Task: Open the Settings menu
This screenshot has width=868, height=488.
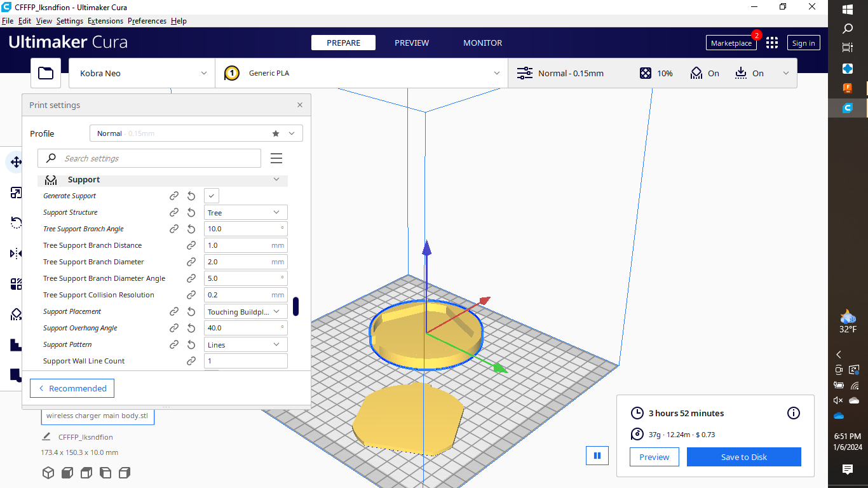Action: [70, 21]
